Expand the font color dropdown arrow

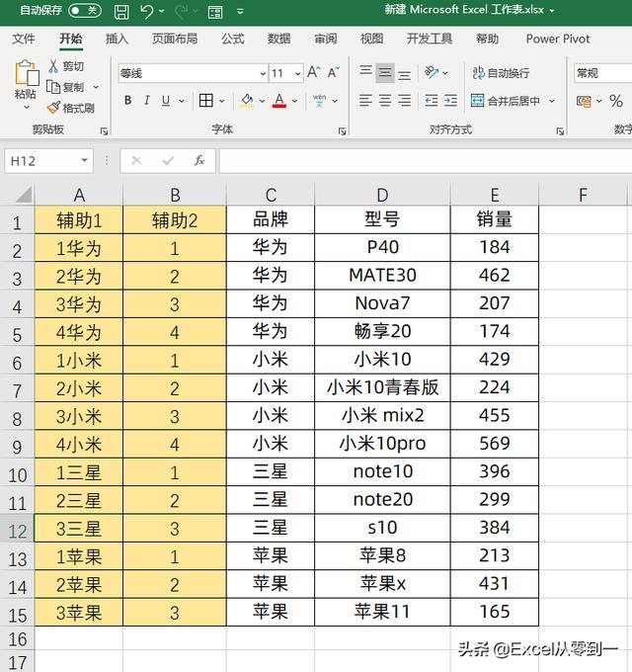(294, 101)
